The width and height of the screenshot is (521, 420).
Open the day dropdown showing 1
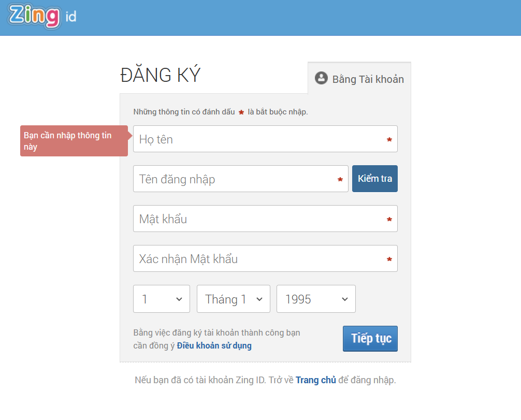pyautogui.click(x=161, y=299)
